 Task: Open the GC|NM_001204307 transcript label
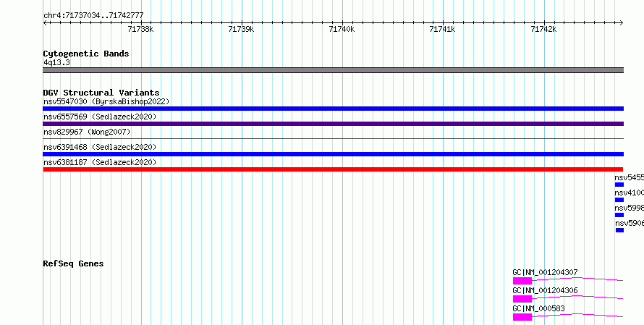point(545,272)
